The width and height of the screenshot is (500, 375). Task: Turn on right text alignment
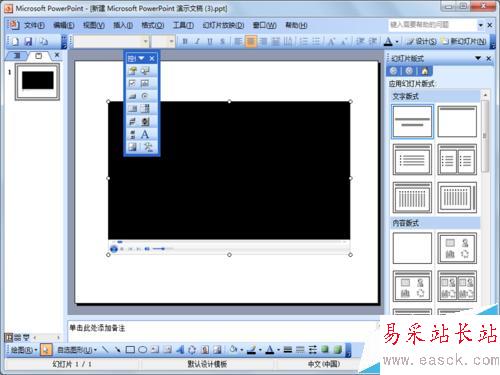pos(263,42)
